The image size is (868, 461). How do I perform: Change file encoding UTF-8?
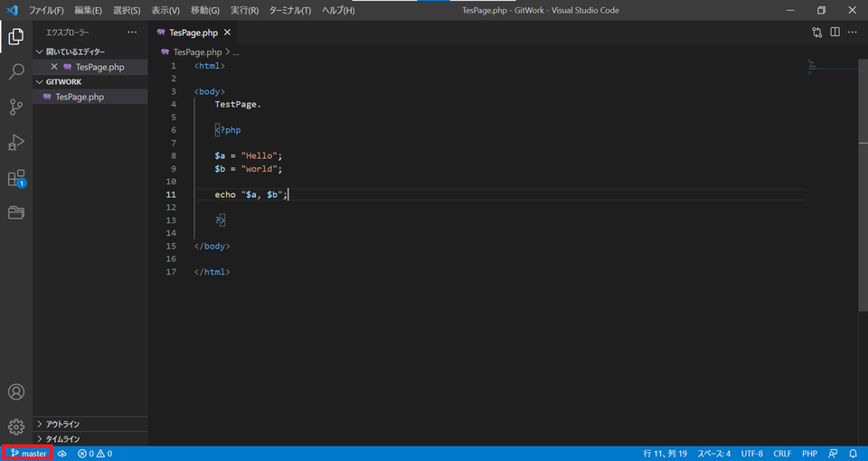[x=751, y=453]
